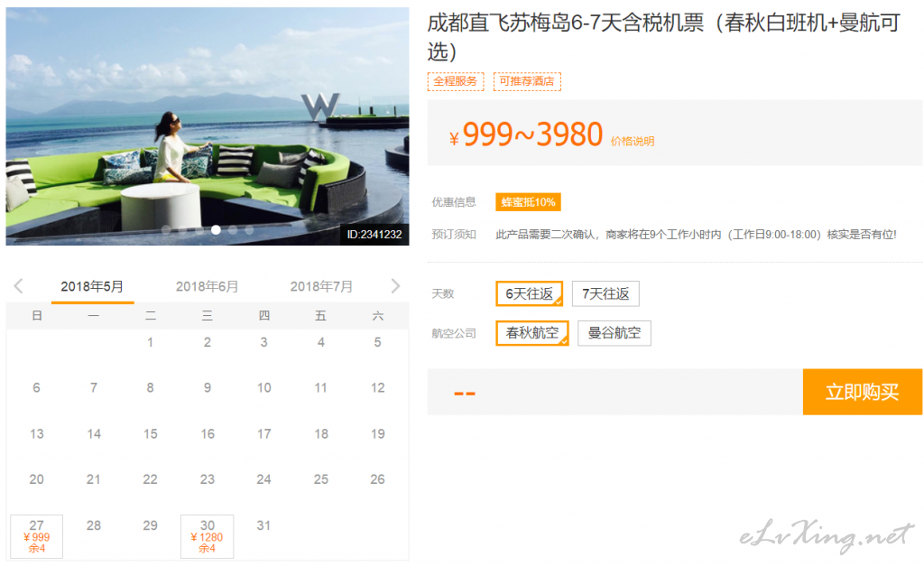The height and width of the screenshot is (566, 924).
Task: Click the product title 成都直飞苏梅岛6-7天含税机票
Action: (x=663, y=37)
